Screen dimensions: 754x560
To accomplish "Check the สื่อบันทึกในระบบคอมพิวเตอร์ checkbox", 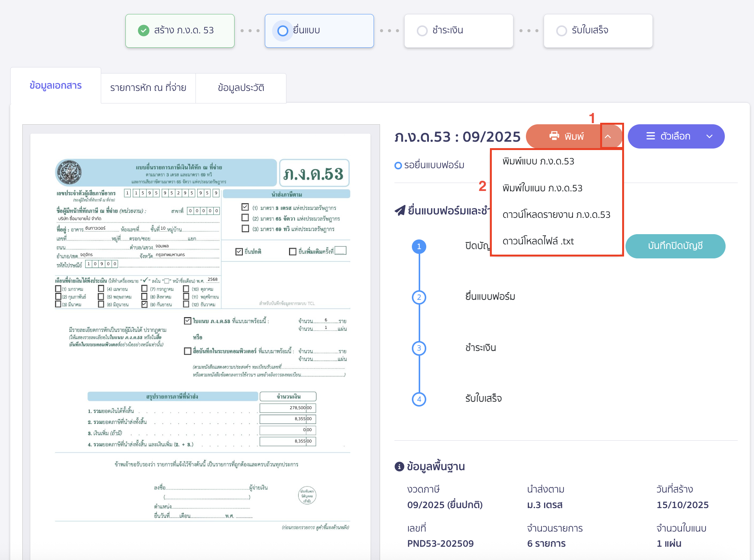I will click(x=187, y=351).
